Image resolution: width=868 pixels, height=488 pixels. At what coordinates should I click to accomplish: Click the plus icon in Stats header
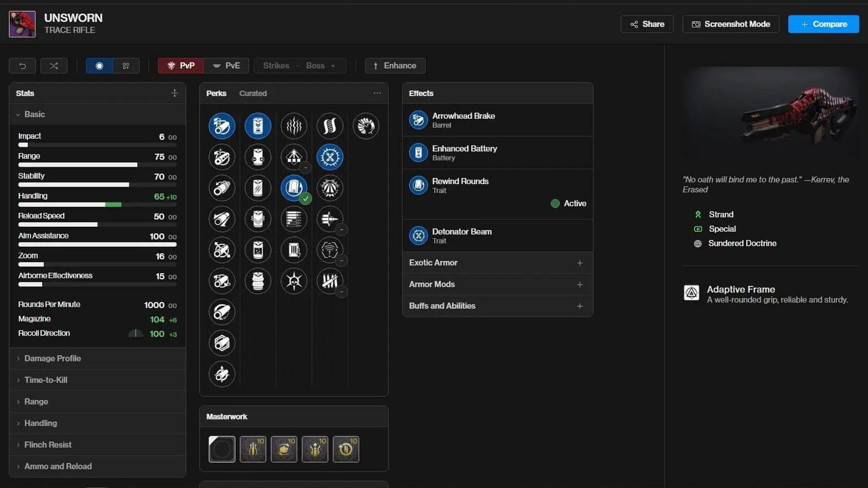tap(175, 93)
